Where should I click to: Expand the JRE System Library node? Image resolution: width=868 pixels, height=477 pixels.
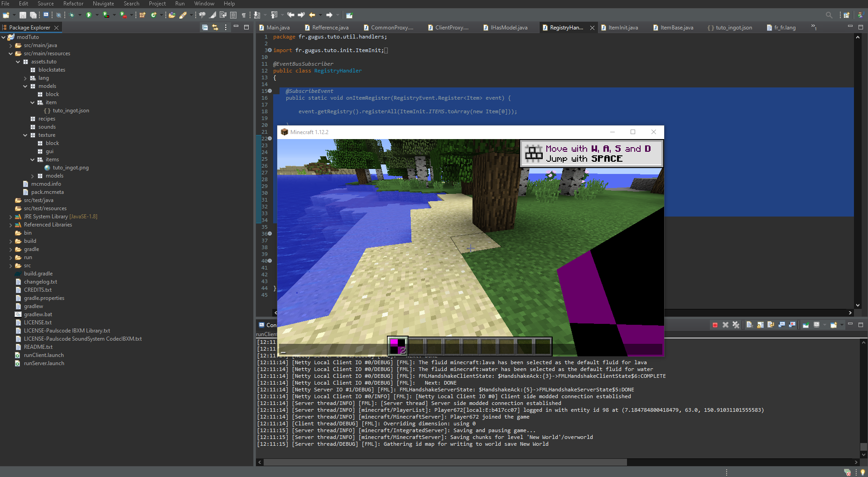point(10,217)
